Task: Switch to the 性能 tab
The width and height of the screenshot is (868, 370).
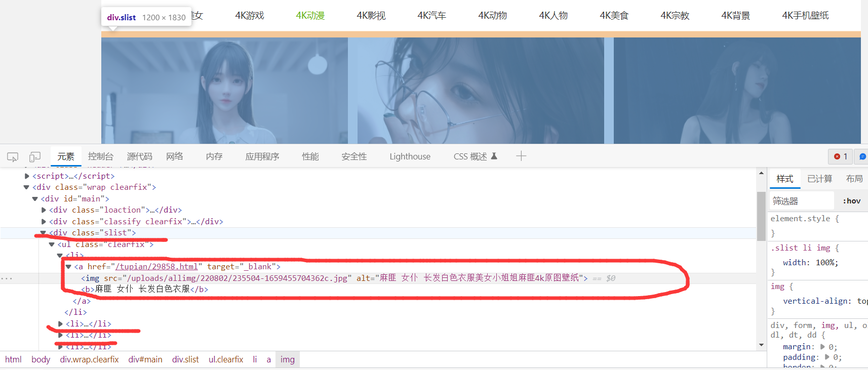Action: (310, 156)
